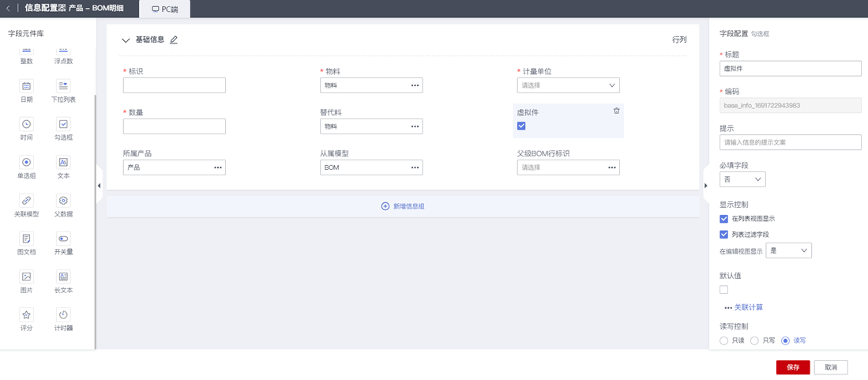Screen dimensions: 868x380
Task: Open the 关联计算 link
Action: (x=748, y=307)
